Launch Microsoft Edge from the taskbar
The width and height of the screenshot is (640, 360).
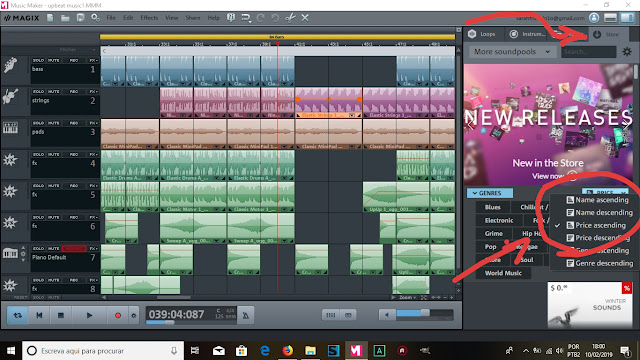coord(265,351)
